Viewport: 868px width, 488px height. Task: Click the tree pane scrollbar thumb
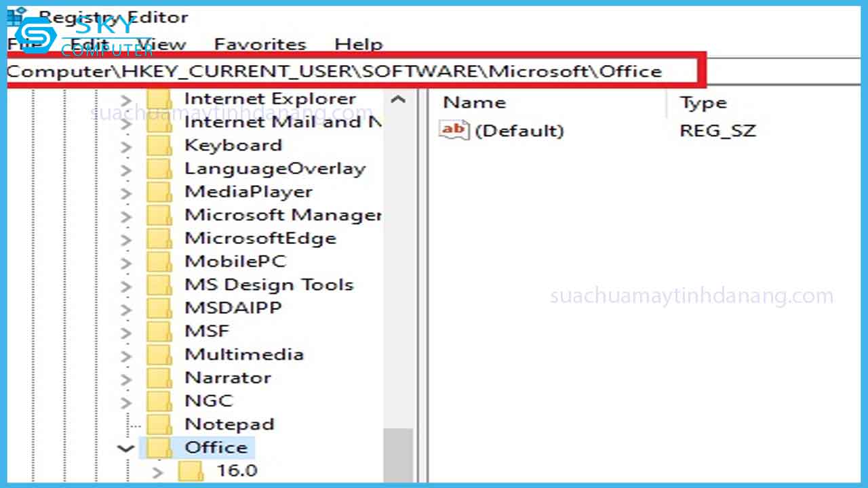coord(398,455)
